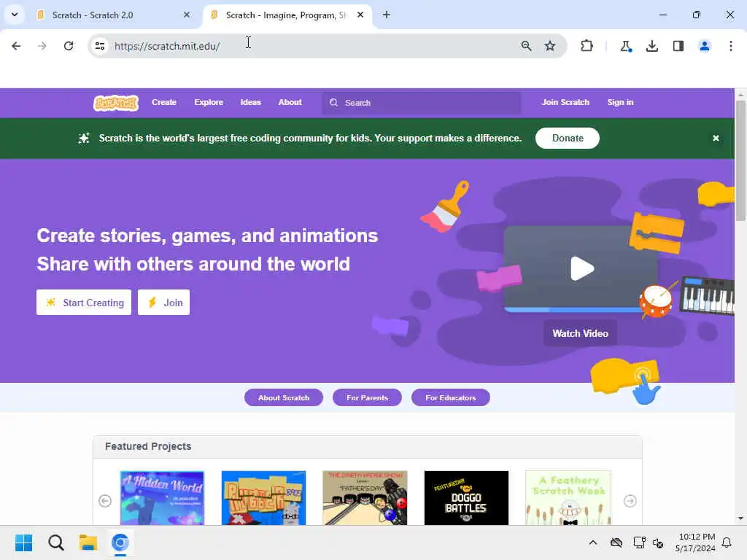
Task: Show previous featured projects with left arrow
Action: tap(105, 501)
